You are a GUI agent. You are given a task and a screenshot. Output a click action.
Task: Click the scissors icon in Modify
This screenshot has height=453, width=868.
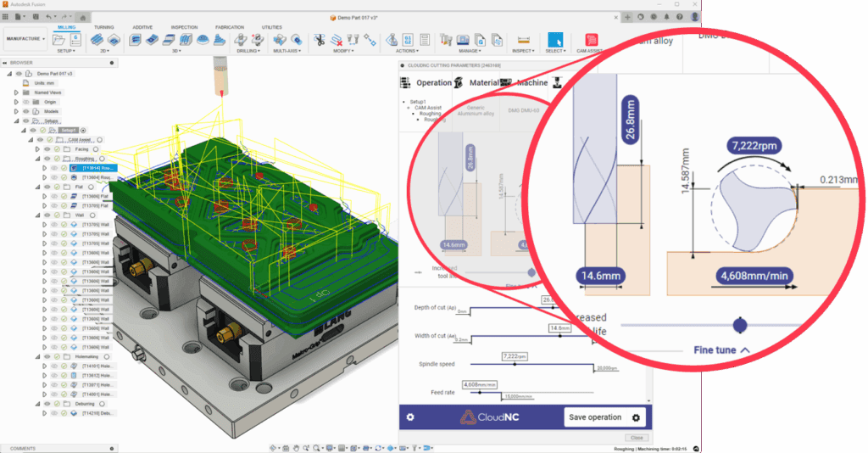pos(320,39)
